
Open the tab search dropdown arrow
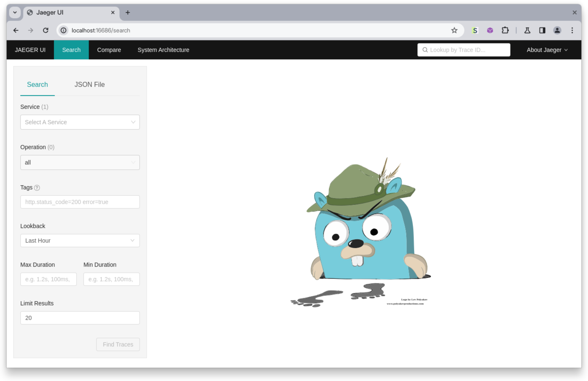click(15, 12)
